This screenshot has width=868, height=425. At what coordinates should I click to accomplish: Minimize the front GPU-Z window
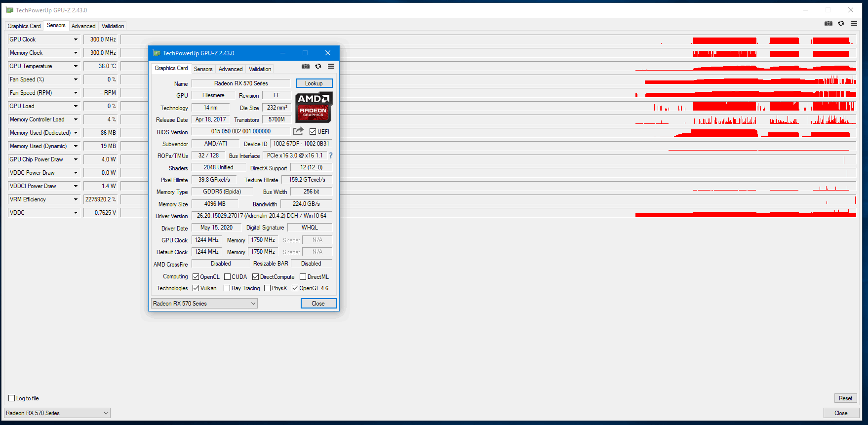[283, 53]
